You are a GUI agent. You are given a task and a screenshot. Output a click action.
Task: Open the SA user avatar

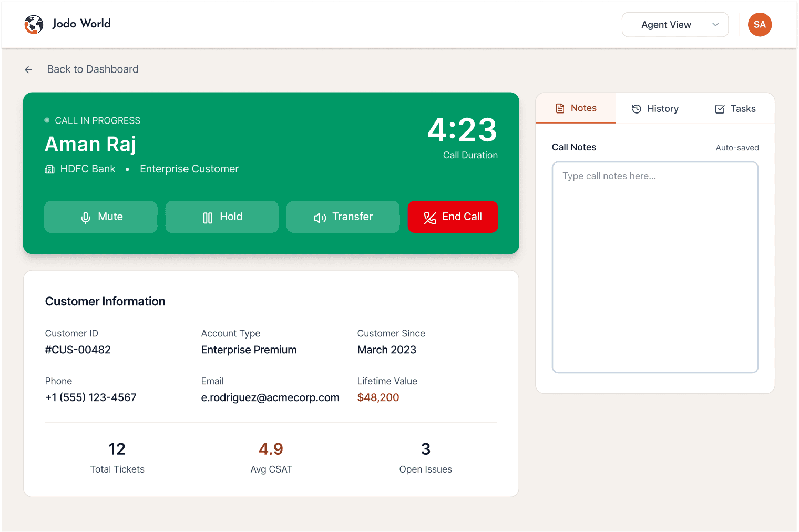[760, 25]
